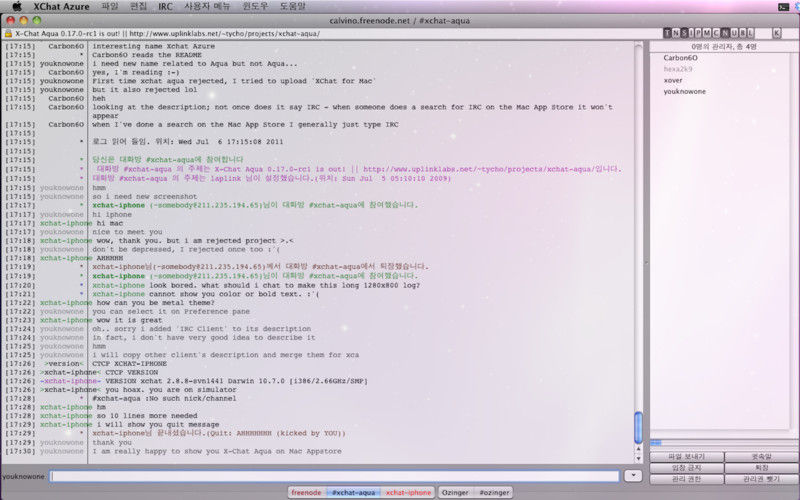Click the 퇴장 button
The image size is (800, 500).
point(762,468)
